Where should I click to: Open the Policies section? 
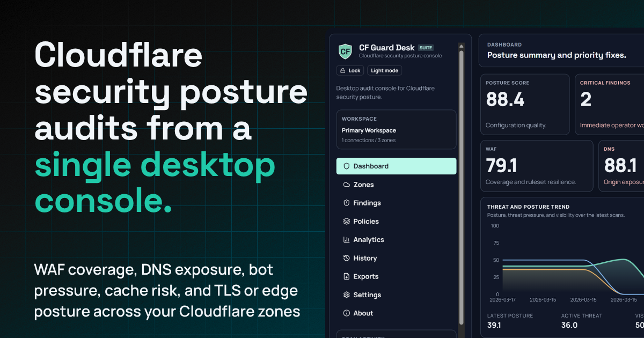(397, 221)
